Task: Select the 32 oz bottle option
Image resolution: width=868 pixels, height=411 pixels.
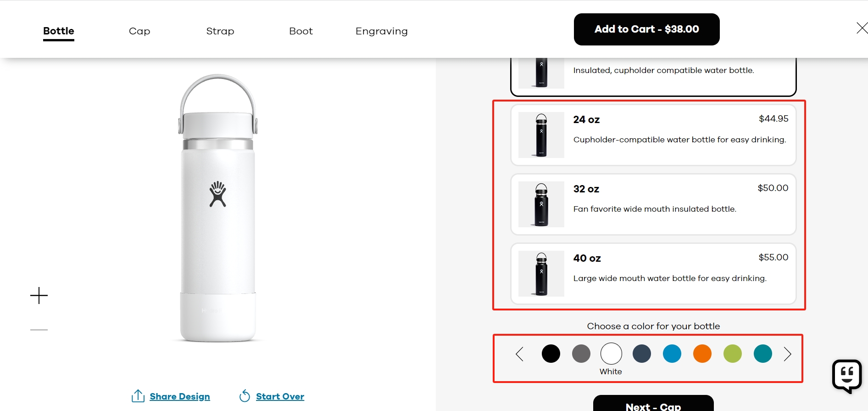Action: 653,204
